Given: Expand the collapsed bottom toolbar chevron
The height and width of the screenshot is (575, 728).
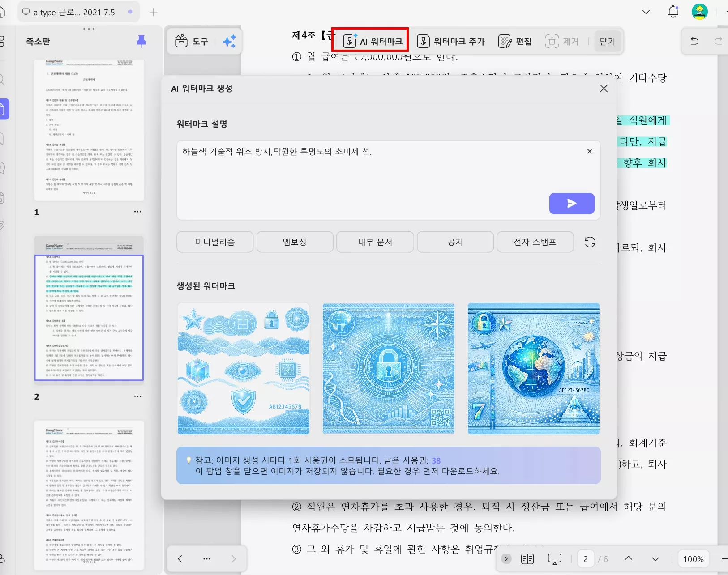Looking at the screenshot, I should click(x=507, y=559).
